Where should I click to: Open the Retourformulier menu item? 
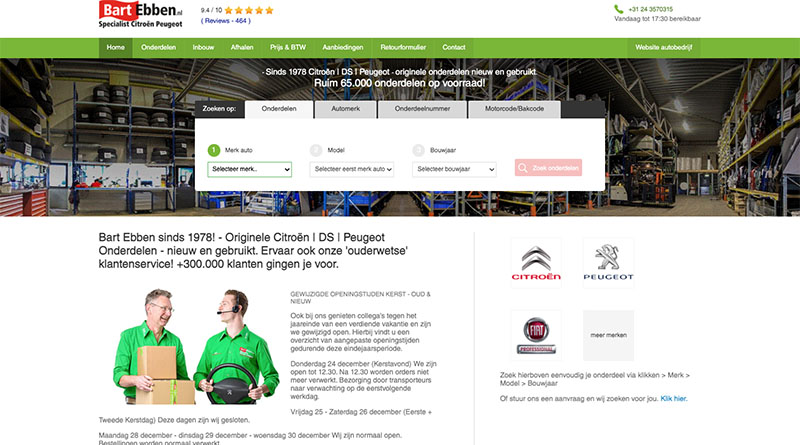click(403, 47)
